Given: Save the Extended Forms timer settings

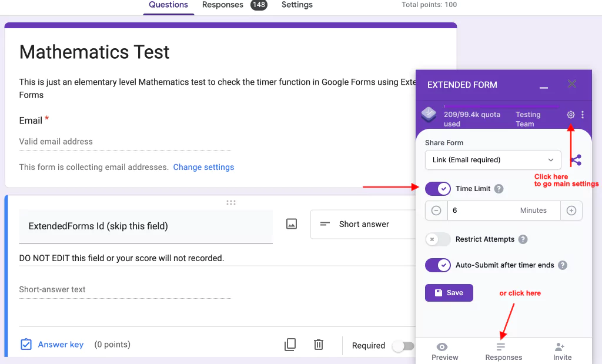Looking at the screenshot, I should tap(449, 292).
